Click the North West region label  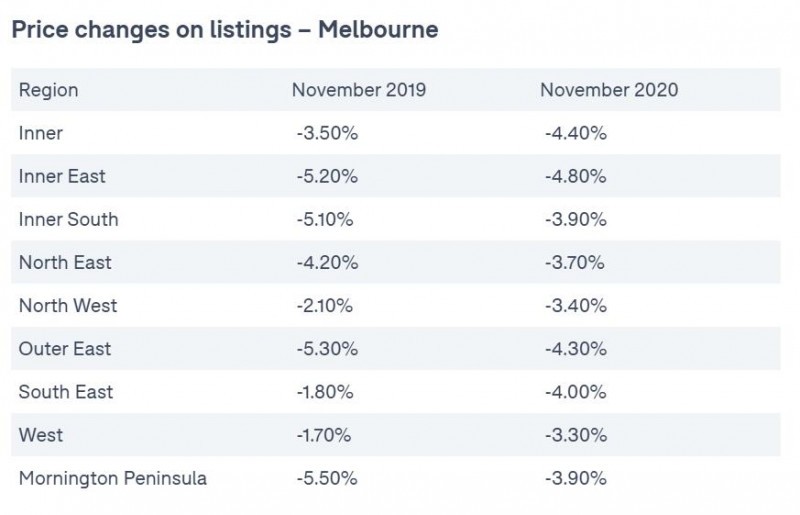click(68, 306)
